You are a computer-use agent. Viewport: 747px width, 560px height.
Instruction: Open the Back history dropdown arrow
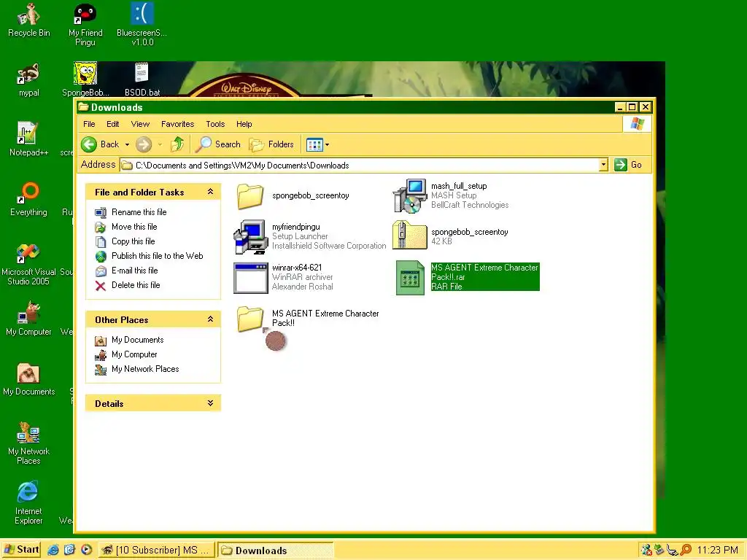coord(127,145)
